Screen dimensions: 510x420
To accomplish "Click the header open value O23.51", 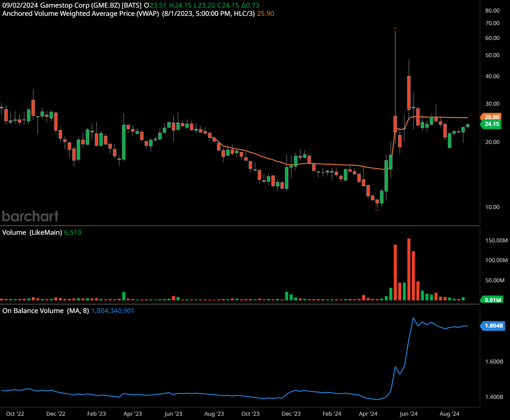I will click(155, 5).
